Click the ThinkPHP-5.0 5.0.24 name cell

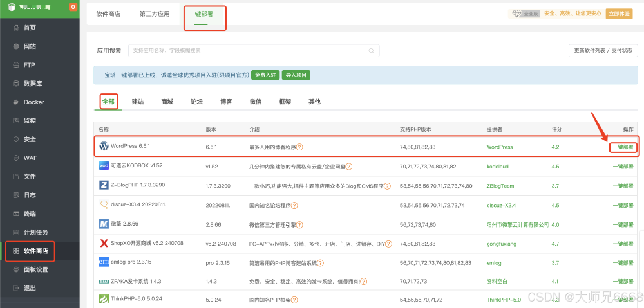point(137,299)
